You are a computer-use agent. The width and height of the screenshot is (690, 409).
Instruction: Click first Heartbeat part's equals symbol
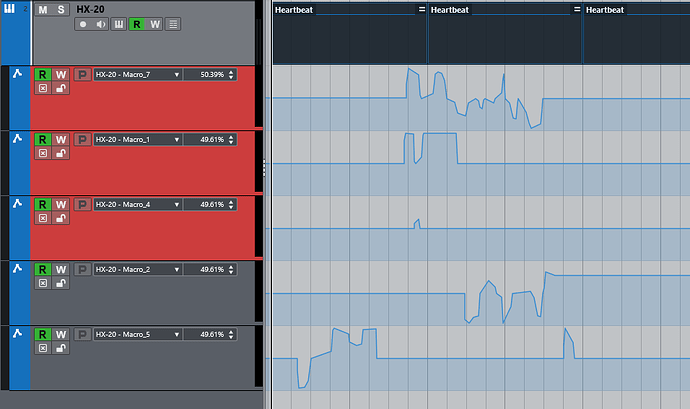click(x=422, y=9)
